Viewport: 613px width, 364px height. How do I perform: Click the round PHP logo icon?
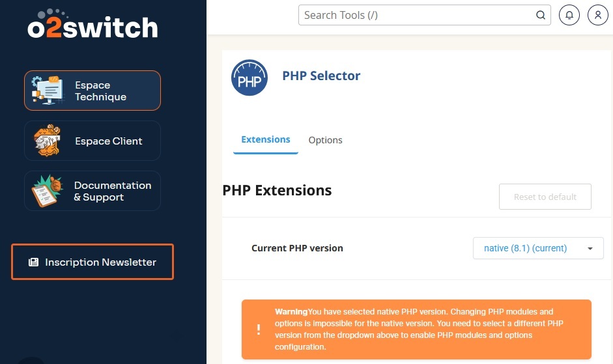[x=249, y=77]
